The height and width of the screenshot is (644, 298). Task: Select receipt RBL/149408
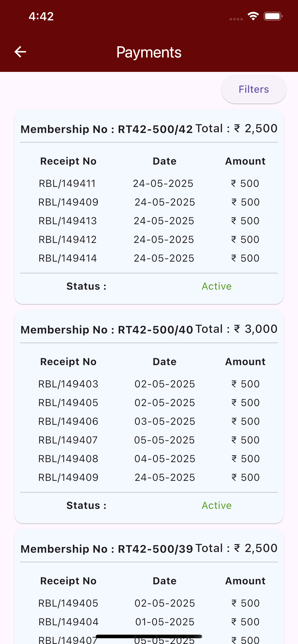coord(149,459)
